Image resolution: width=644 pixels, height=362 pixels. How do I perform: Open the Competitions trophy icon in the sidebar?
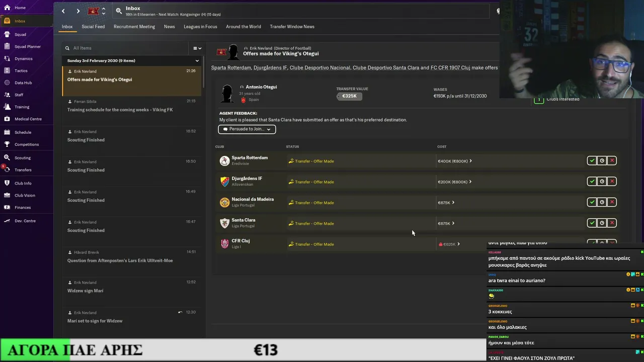pyautogui.click(x=7, y=144)
